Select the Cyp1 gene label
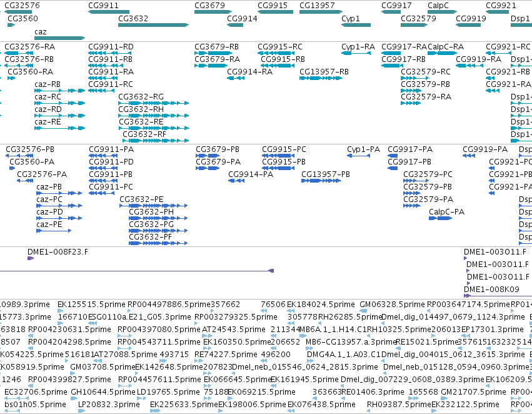The width and height of the screenshot is (532, 414). click(351, 18)
